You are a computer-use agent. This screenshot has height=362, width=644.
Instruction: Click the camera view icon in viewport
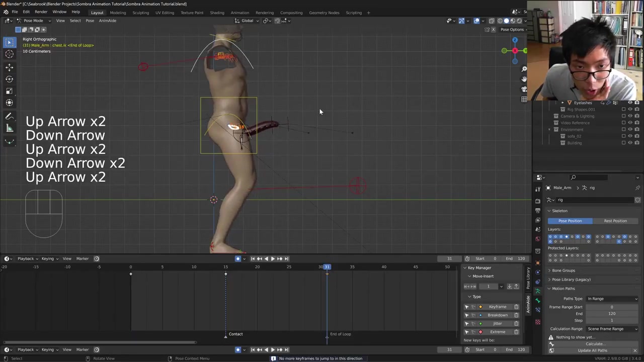pos(524,89)
